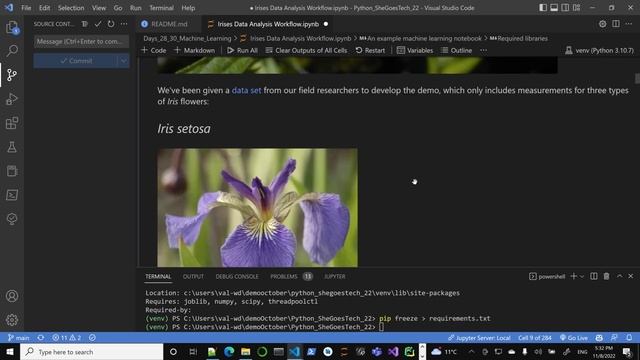Open the Search view in activity bar

click(12, 51)
